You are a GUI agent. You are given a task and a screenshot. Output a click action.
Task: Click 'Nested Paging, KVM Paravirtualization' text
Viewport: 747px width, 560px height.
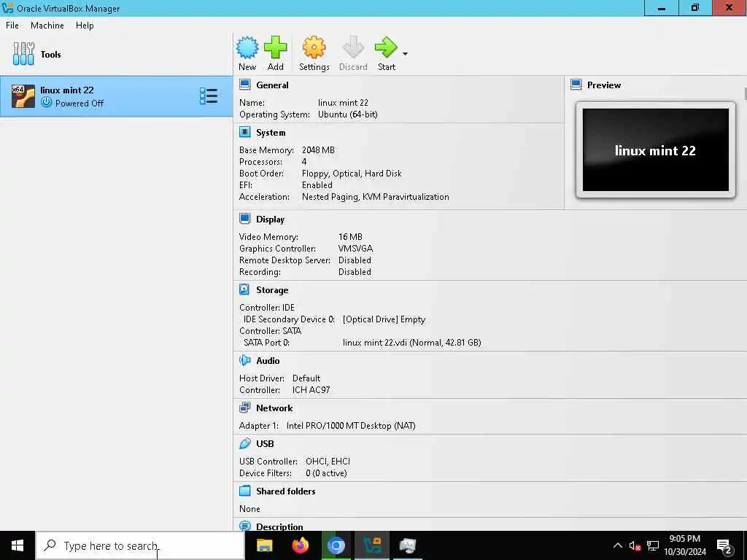coord(376,197)
